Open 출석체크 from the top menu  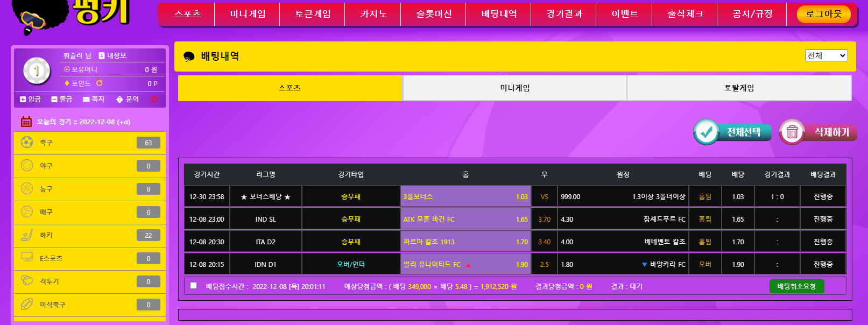pyautogui.click(x=685, y=14)
